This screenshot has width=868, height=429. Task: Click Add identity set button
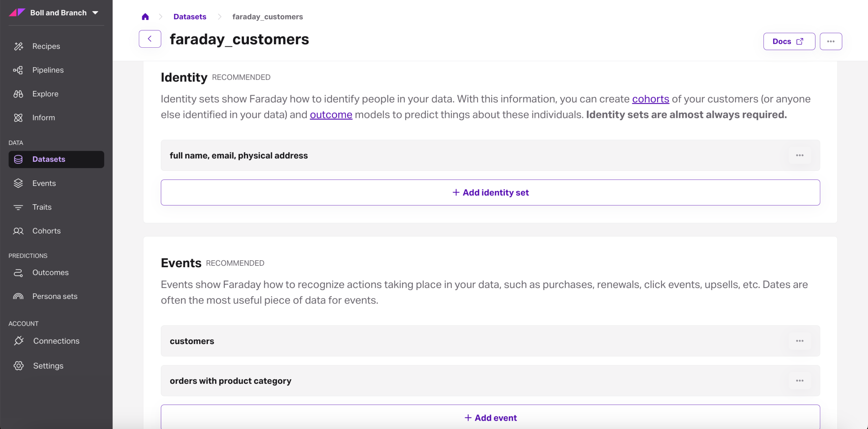tap(490, 192)
